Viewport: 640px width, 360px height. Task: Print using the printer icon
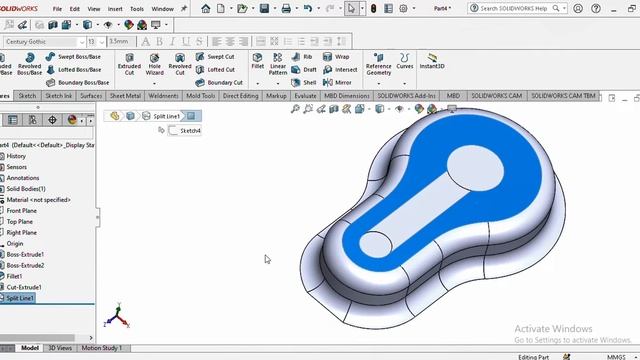286,8
